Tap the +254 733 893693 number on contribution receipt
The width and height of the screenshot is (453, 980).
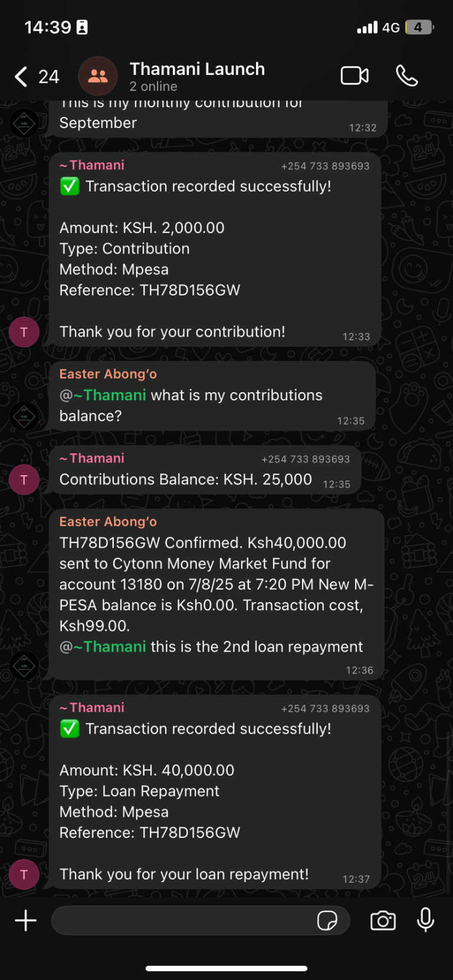[x=325, y=166]
